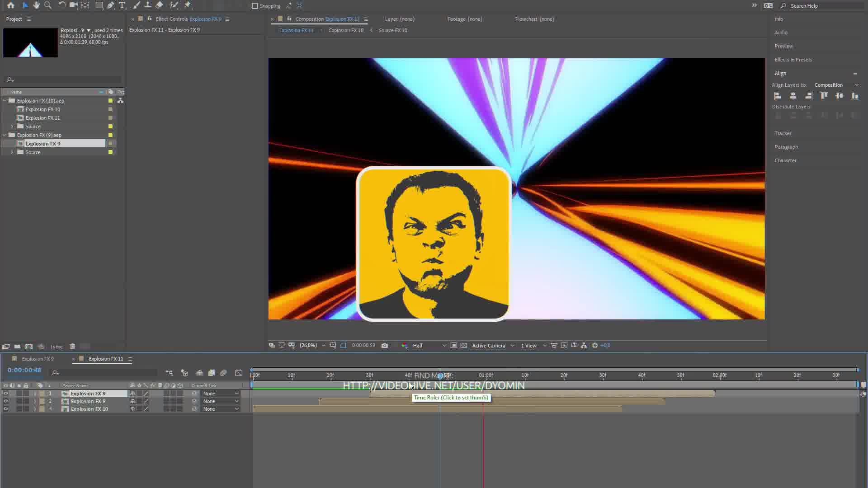The height and width of the screenshot is (488, 868).
Task: Open Align Layers to Composition dropdown
Action: pos(836,85)
